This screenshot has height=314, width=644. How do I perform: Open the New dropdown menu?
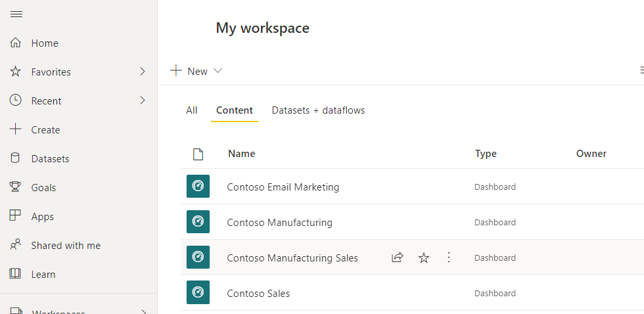click(x=196, y=71)
